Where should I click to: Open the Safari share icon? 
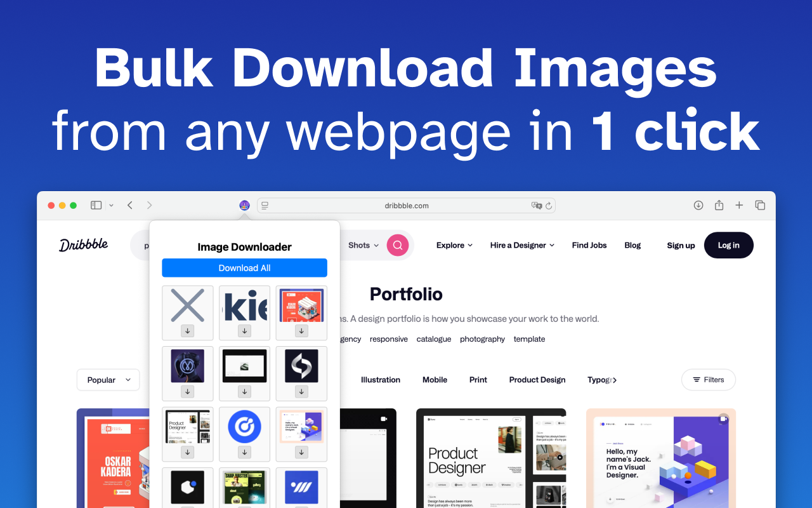719,205
